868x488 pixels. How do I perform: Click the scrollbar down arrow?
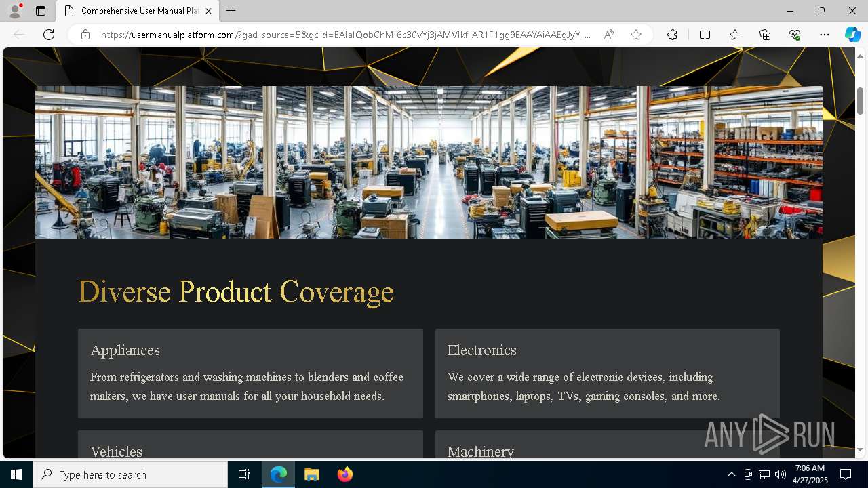click(861, 449)
